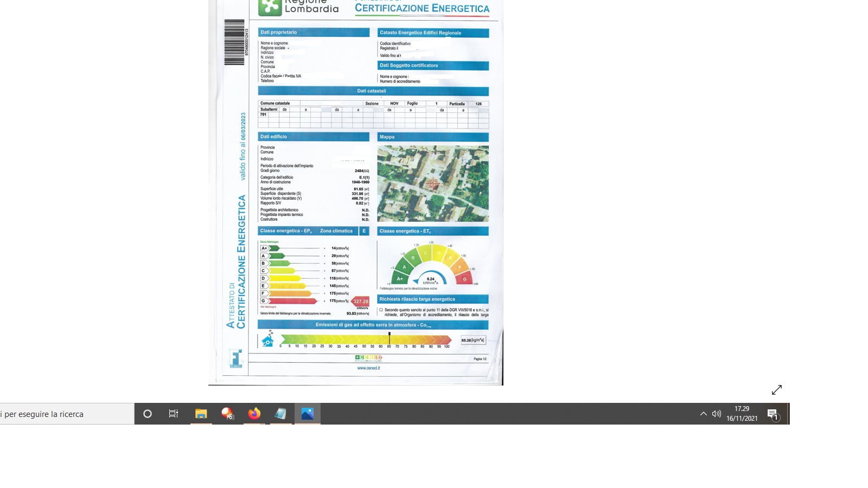Open the notebook app next to Firefox

point(280,414)
